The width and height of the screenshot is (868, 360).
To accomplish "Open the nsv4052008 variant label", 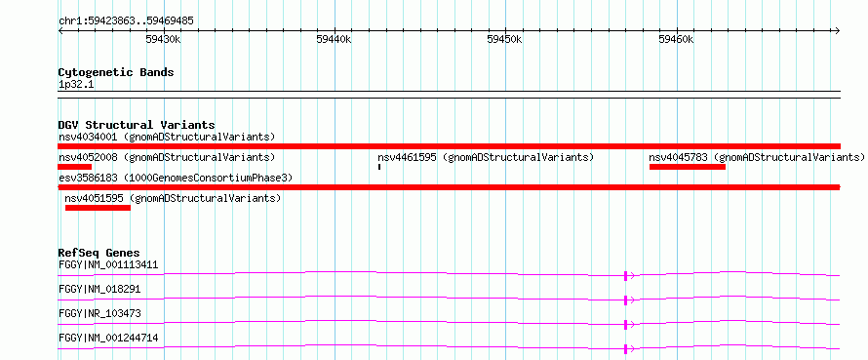I will [167, 157].
